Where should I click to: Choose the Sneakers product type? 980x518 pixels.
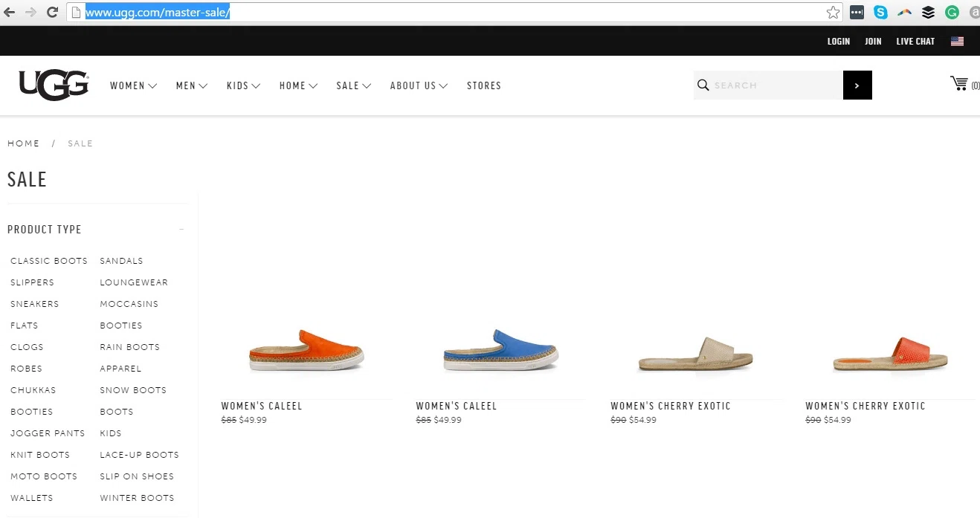(34, 304)
